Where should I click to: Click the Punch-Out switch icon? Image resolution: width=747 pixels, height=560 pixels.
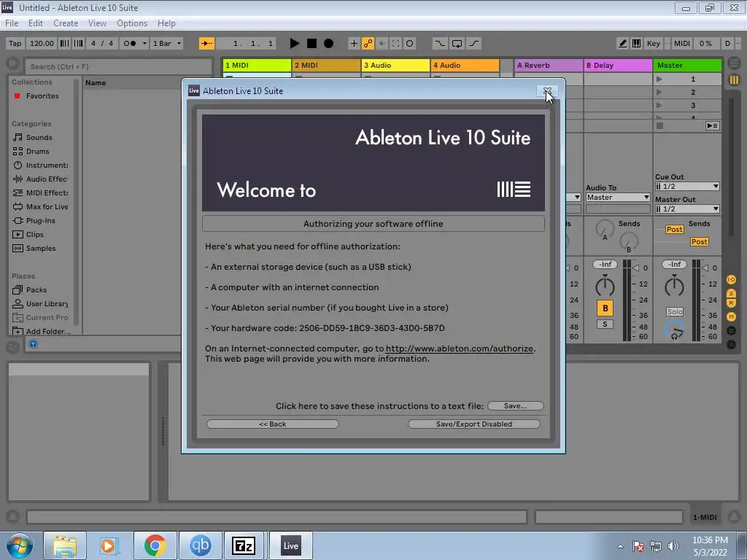[x=473, y=43]
